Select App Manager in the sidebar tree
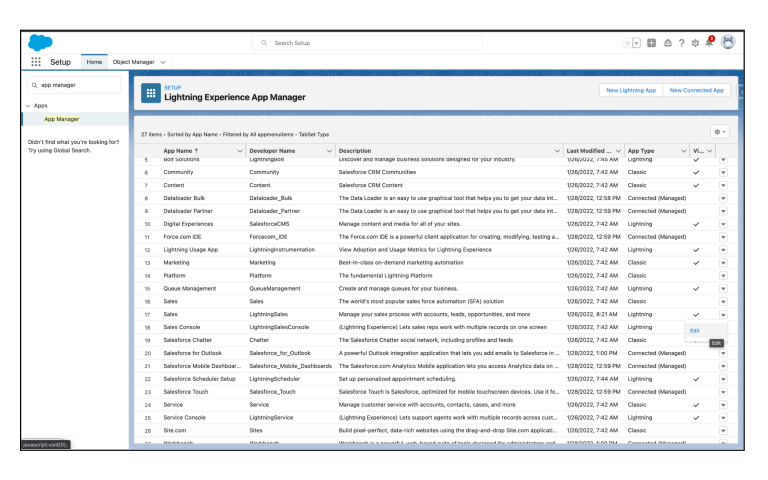Viewport: 768px width, 480px height. point(62,119)
